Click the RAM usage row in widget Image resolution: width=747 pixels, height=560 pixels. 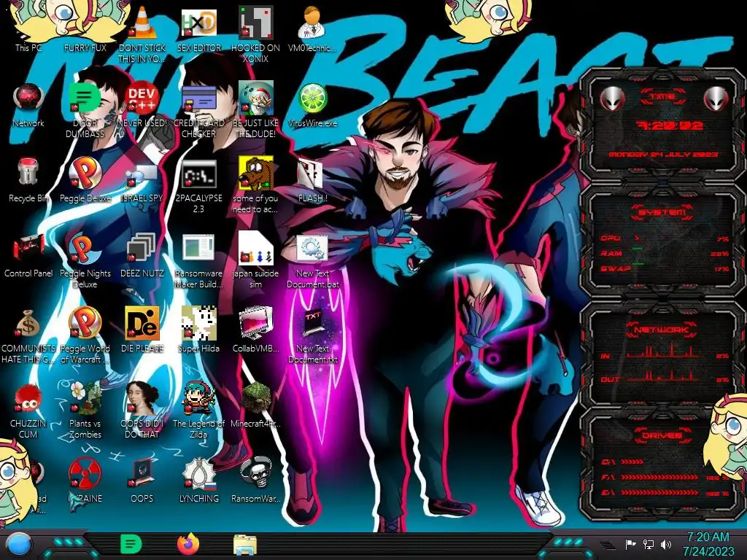(x=665, y=253)
